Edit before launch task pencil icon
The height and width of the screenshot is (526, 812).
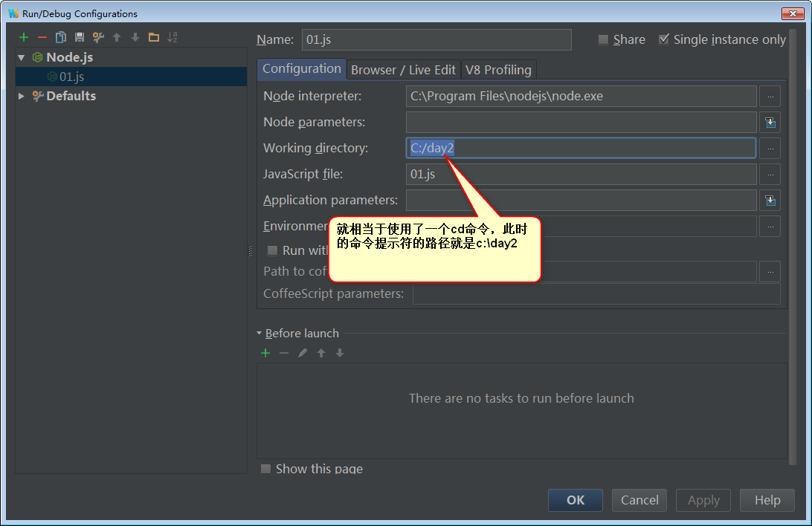click(303, 353)
